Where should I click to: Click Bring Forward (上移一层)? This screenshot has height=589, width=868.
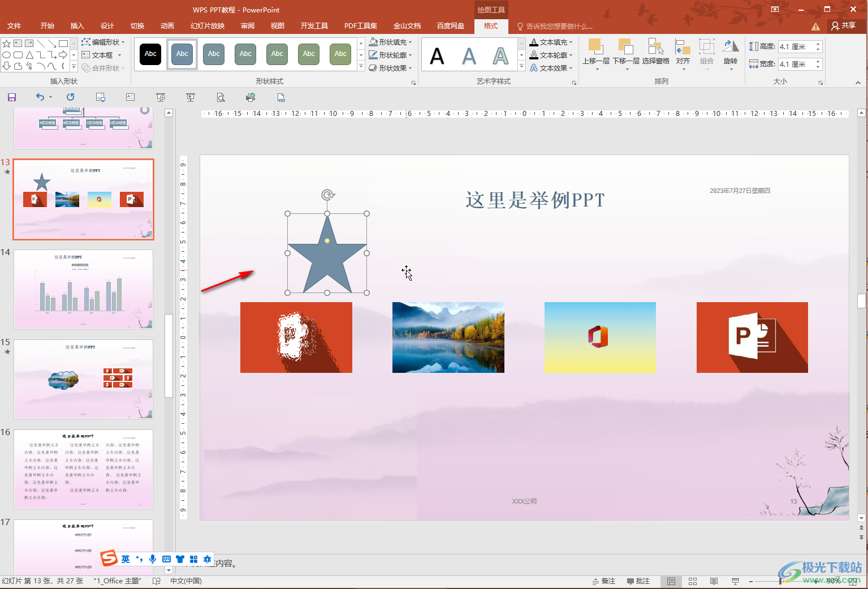[x=596, y=54]
